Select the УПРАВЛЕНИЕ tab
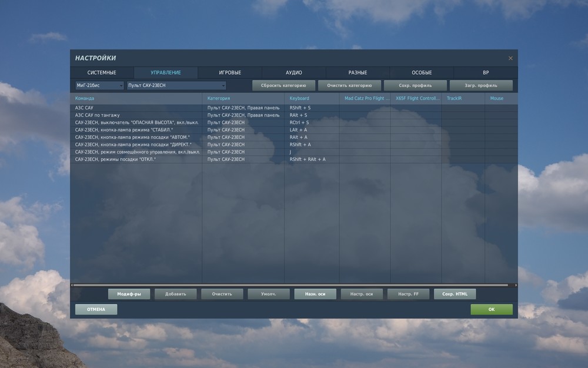This screenshot has width=588, height=368. click(166, 72)
